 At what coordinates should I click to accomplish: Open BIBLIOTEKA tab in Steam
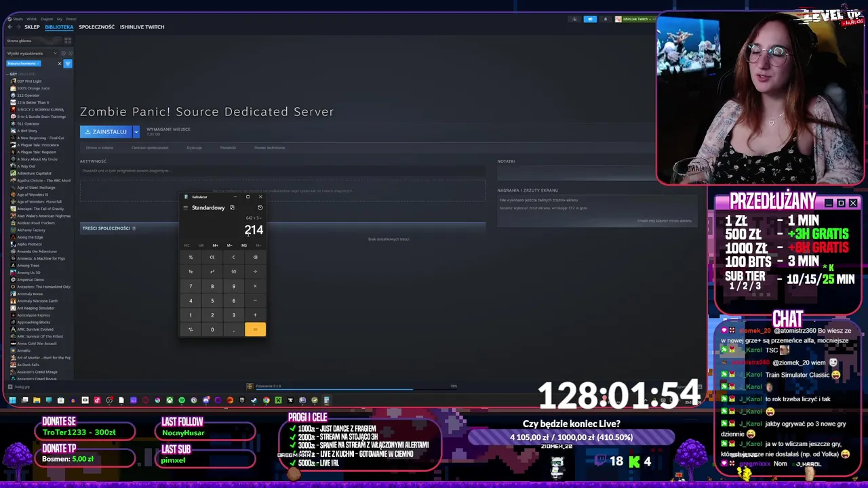59,27
